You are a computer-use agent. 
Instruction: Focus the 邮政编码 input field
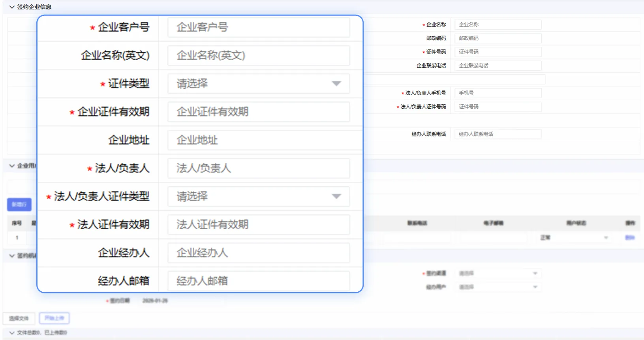click(498, 38)
